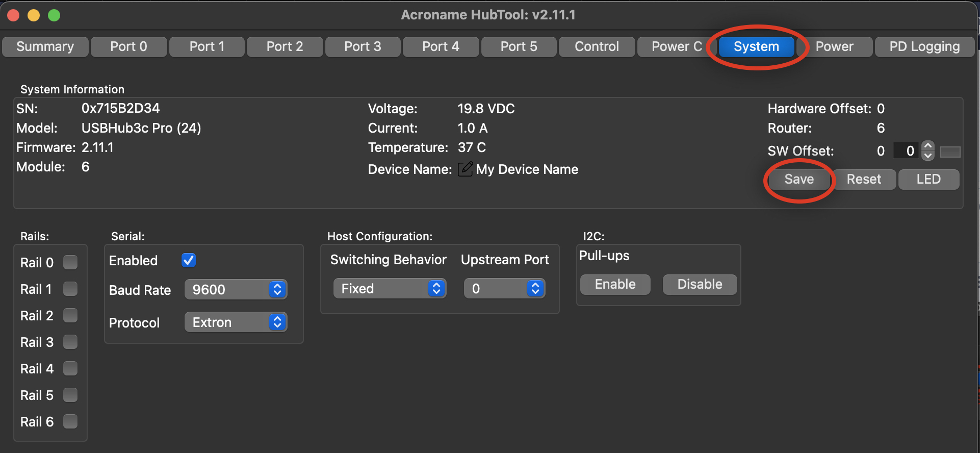Screen dimensions: 980x453
Task: Switch to the Power tab
Action: pos(835,46)
